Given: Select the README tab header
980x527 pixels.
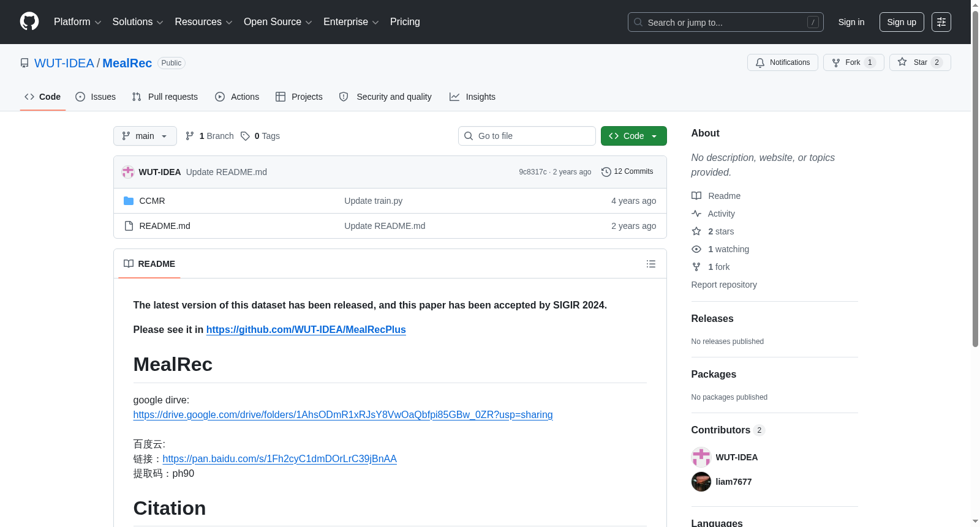Looking at the screenshot, I should click(x=149, y=264).
